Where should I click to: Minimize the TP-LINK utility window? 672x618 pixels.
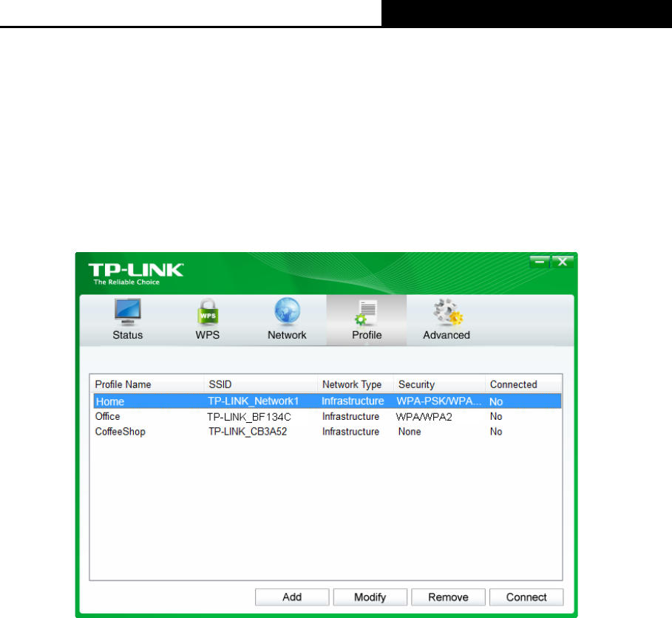(x=540, y=262)
